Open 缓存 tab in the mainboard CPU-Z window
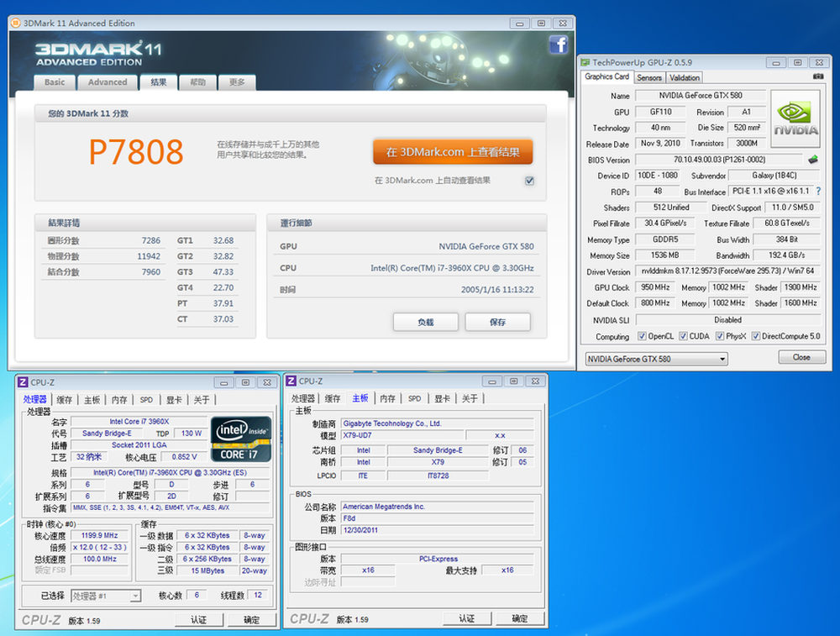Image resolution: width=840 pixels, height=636 pixels. coord(333,398)
